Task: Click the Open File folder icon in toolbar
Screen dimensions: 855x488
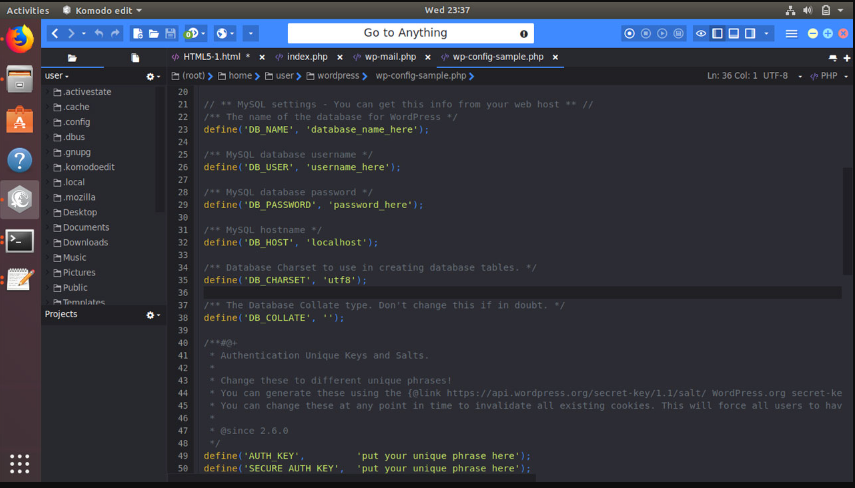Action: [154, 34]
